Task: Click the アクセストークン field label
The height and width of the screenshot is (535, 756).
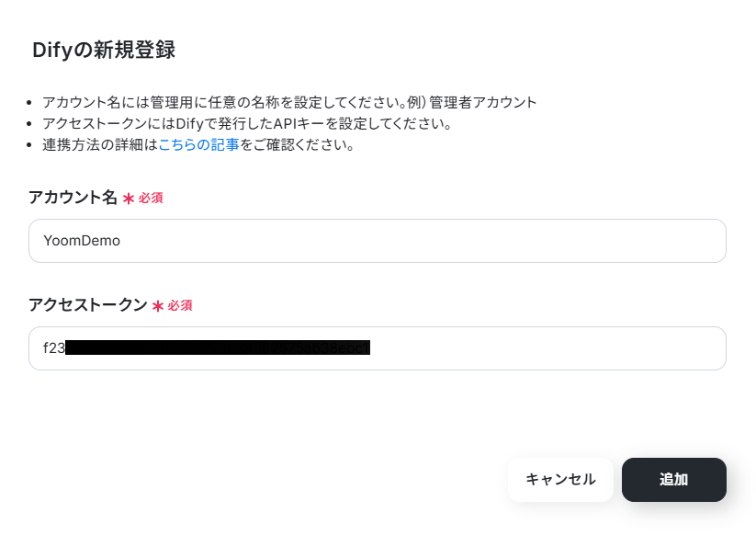Action: pyautogui.click(x=88, y=305)
